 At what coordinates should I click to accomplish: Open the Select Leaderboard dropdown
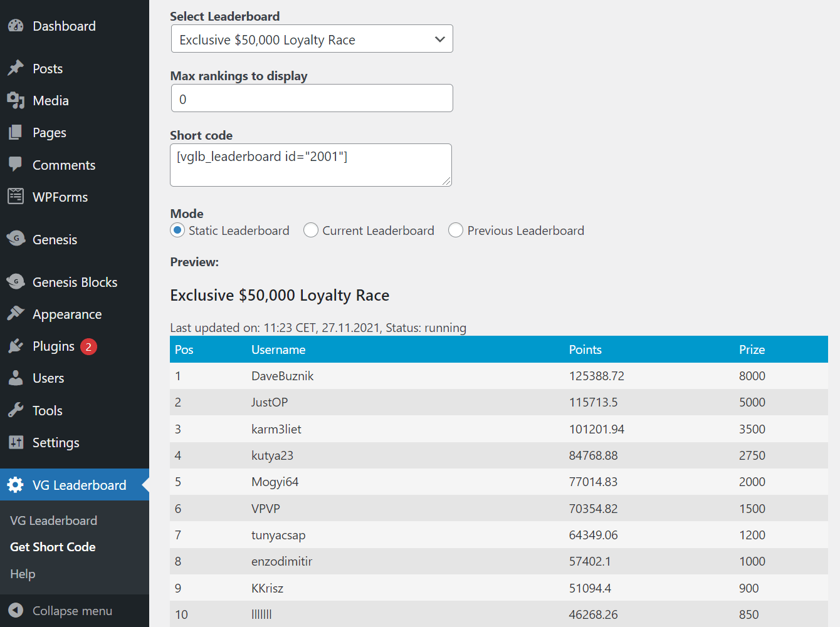312,39
